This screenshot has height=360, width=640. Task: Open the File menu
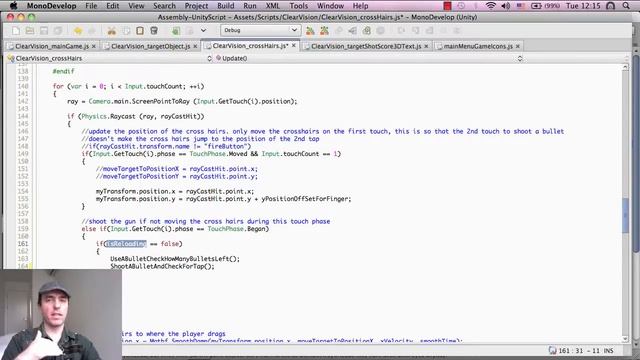91,6
